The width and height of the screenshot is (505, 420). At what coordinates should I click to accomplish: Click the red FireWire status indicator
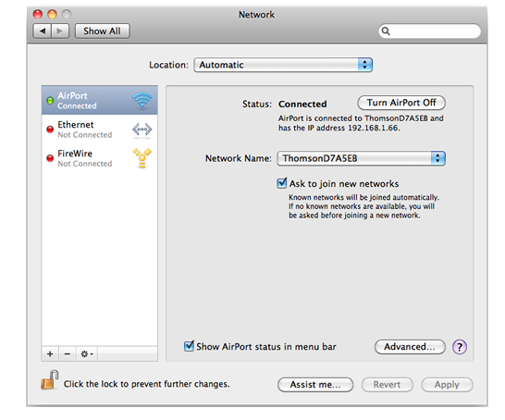click(50, 158)
